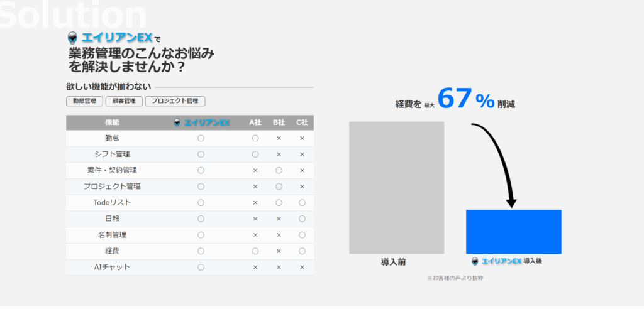Click the large blue 67 figure
The width and height of the screenshot is (644, 309).
coord(454,99)
